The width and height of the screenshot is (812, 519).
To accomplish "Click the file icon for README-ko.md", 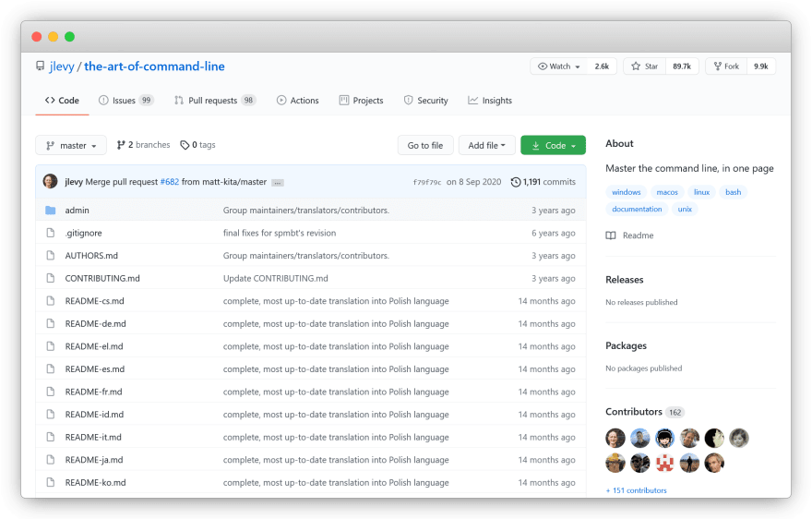I will (50, 482).
